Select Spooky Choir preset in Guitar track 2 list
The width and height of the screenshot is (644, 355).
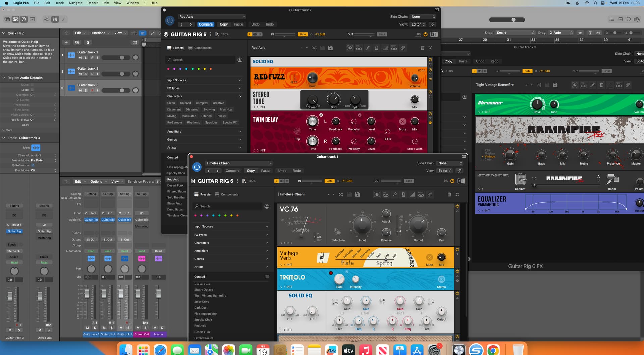[x=176, y=173]
